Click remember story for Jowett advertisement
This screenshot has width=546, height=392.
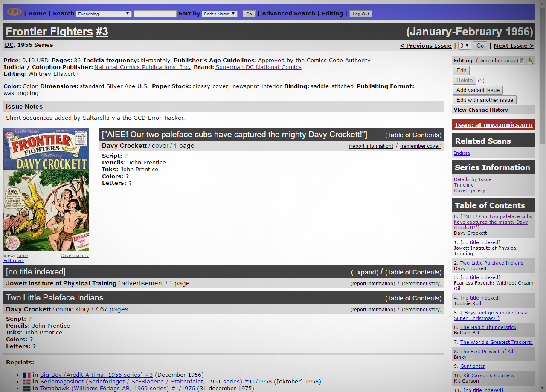[x=421, y=284]
